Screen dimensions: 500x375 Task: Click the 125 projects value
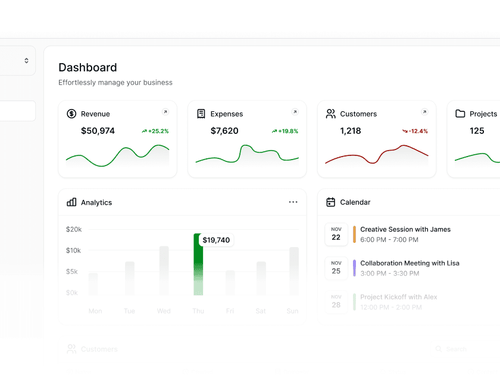click(x=477, y=131)
